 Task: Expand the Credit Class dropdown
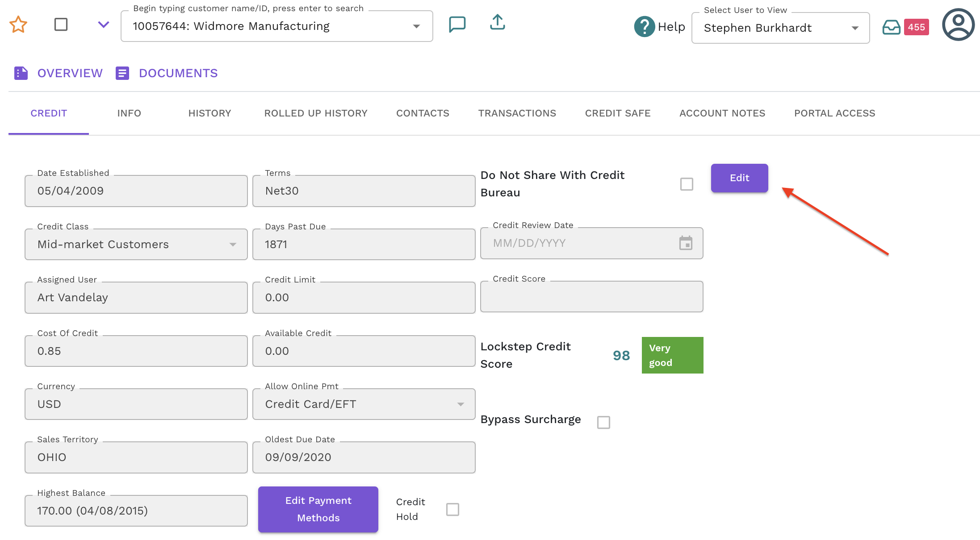233,245
